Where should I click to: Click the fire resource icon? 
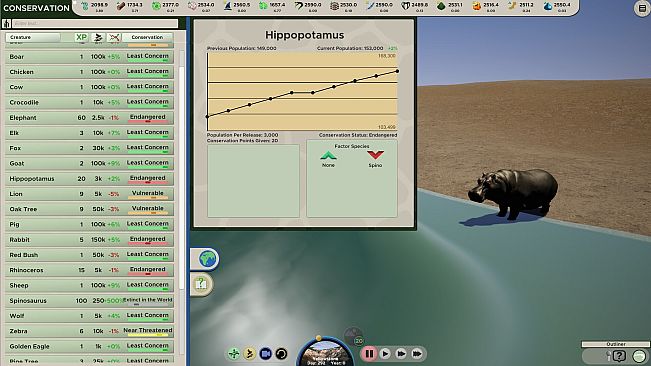pos(477,6)
